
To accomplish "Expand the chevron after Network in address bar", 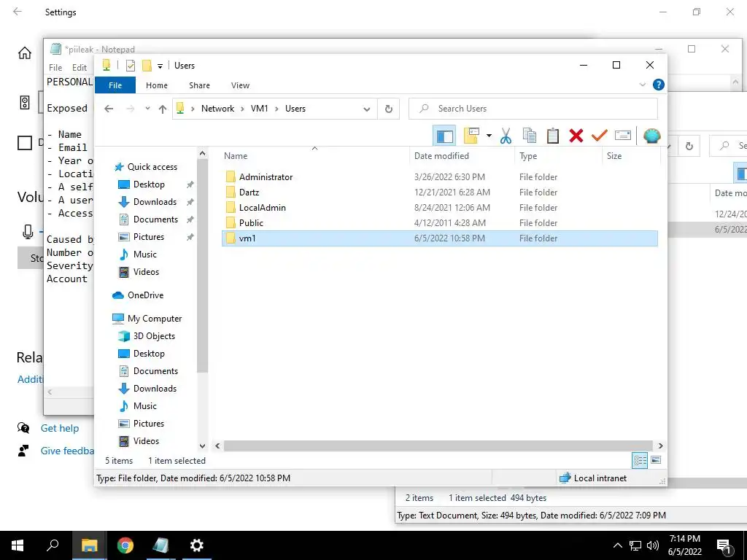I will click(242, 109).
